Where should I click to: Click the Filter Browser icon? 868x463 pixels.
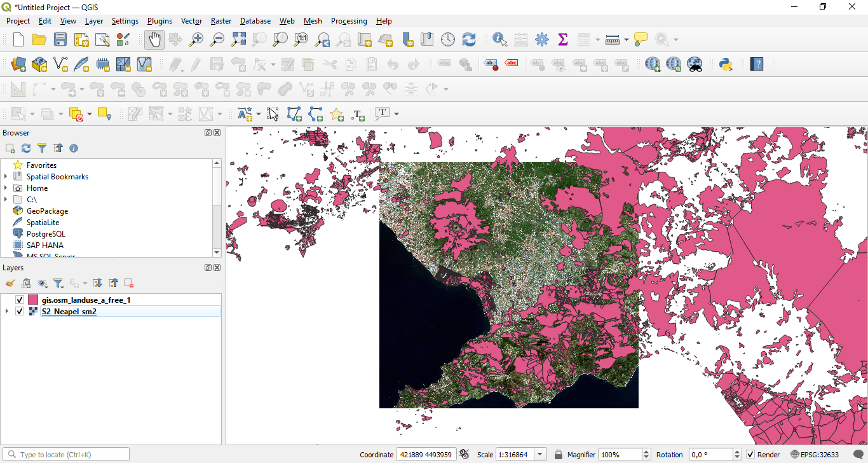coord(42,148)
